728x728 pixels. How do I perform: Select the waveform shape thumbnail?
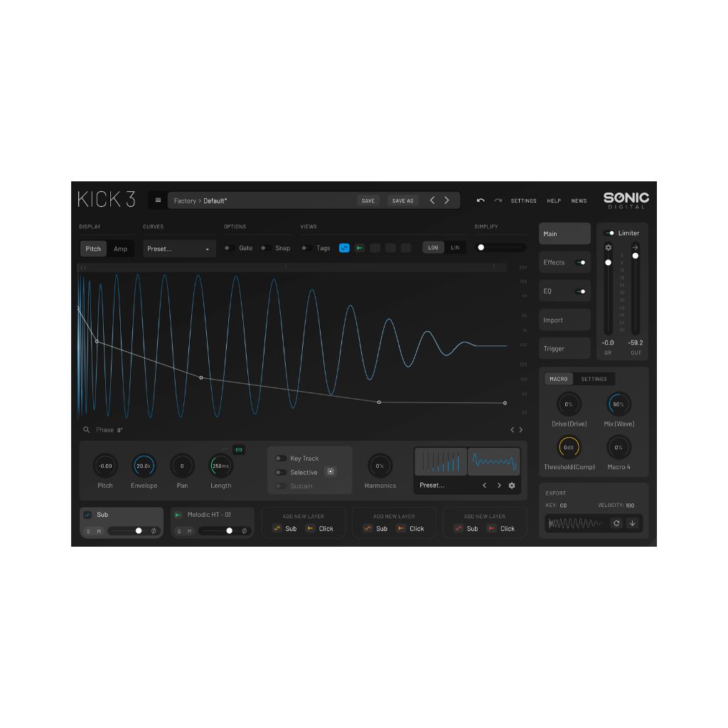(x=494, y=461)
